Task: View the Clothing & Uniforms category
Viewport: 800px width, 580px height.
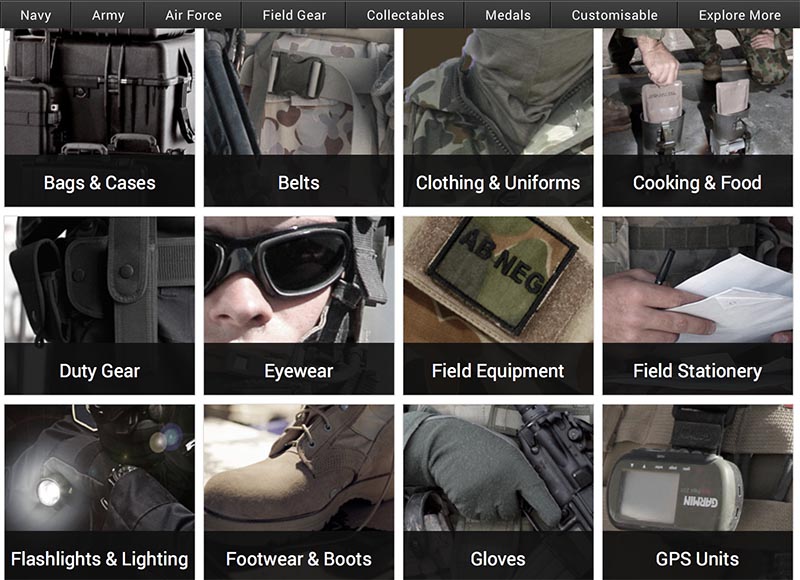Action: point(498,117)
